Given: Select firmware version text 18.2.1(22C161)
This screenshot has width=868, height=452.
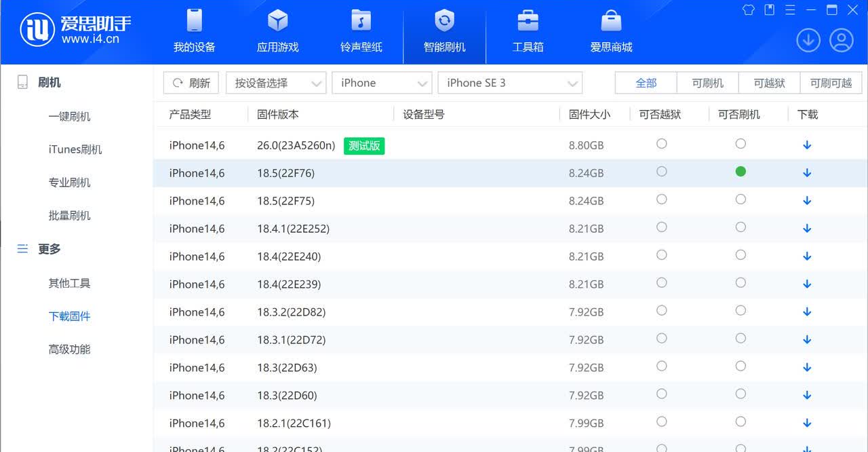Looking at the screenshot, I should (x=294, y=424).
